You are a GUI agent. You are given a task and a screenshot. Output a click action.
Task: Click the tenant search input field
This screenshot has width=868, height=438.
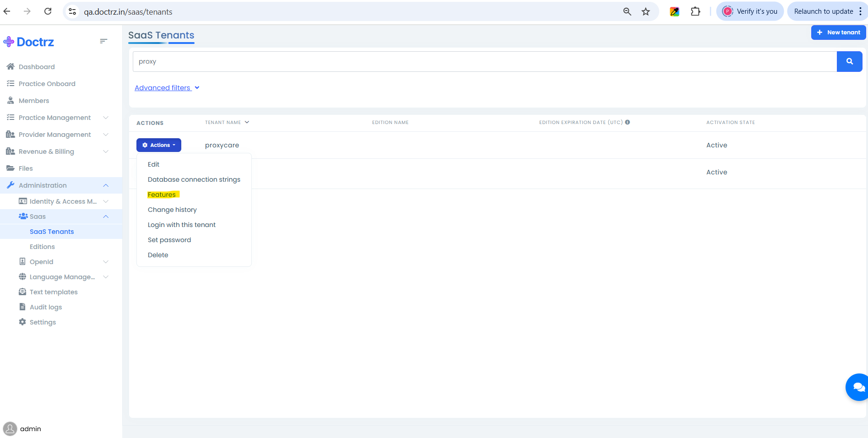pyautogui.click(x=484, y=61)
